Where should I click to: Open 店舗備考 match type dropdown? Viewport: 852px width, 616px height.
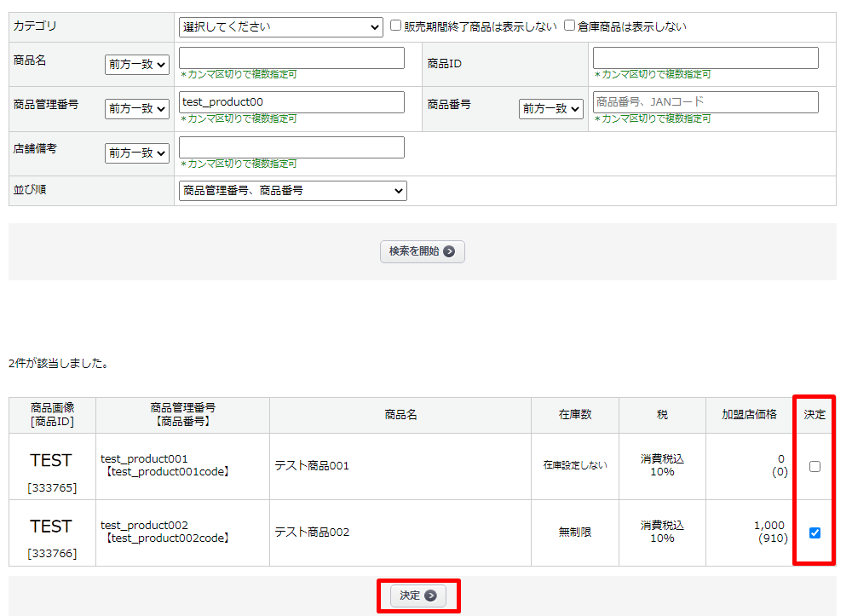[137, 153]
